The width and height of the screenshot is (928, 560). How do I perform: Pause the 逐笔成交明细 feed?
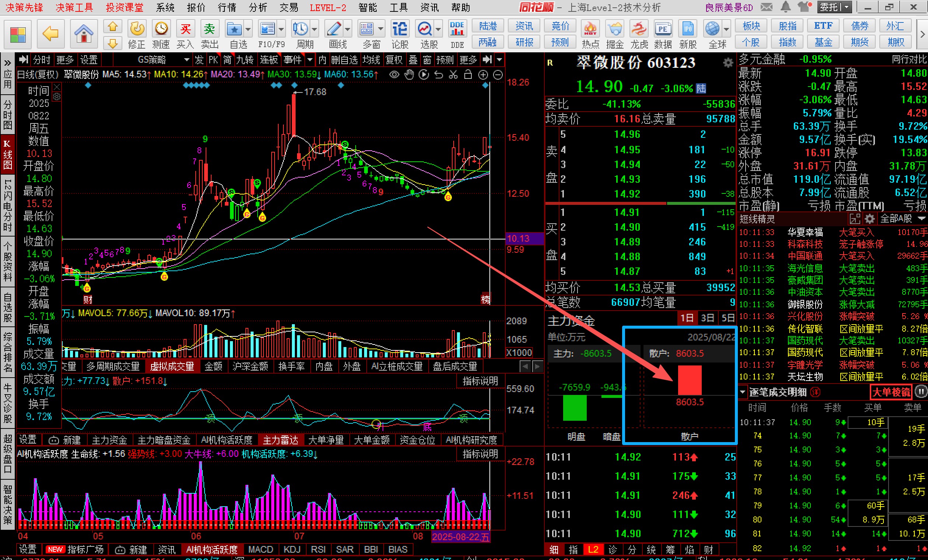(x=921, y=392)
